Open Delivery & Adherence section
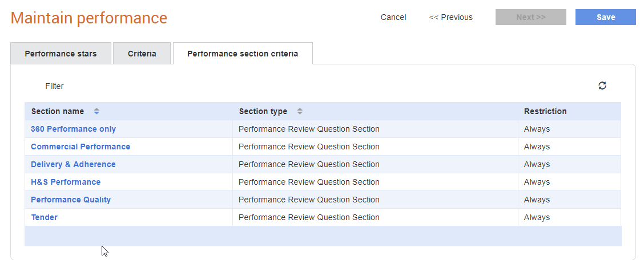The height and width of the screenshot is (260, 644). coord(73,164)
